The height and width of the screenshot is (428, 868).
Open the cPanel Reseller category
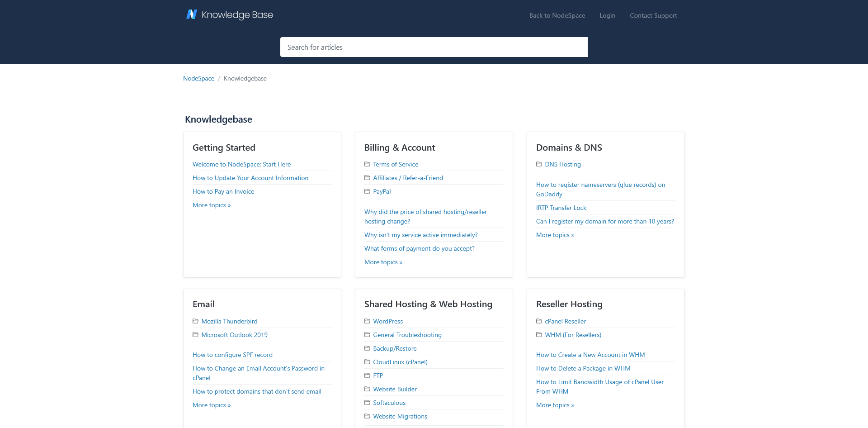coord(565,321)
